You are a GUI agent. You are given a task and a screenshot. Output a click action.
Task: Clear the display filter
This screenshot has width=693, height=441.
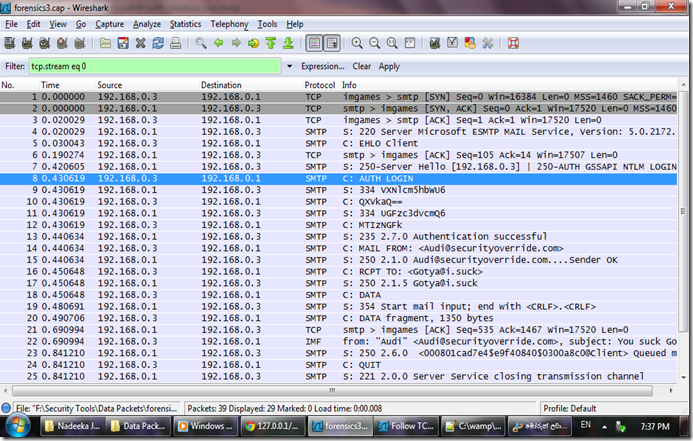click(x=362, y=66)
